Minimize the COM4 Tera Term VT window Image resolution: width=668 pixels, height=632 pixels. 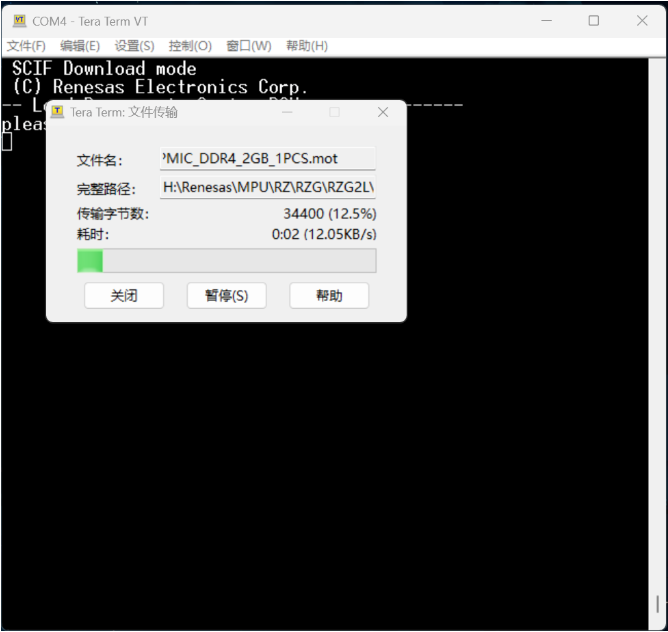tap(547, 20)
